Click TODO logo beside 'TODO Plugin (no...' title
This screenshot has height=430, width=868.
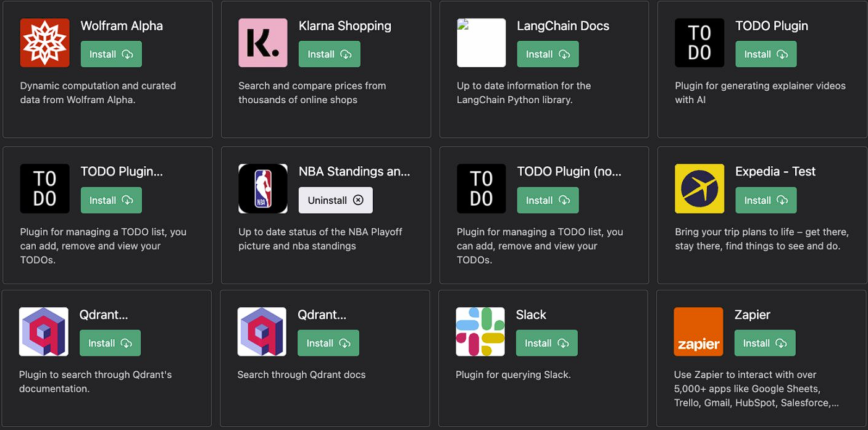(482, 188)
